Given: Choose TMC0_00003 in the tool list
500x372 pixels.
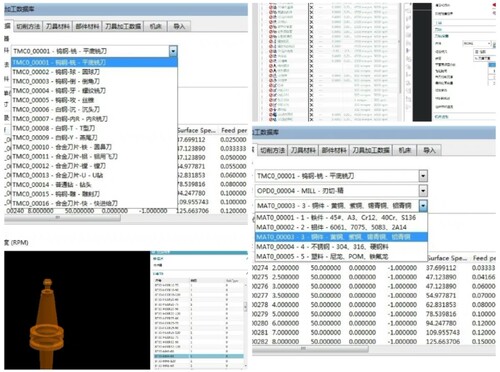Looking at the screenshot, I should (x=94, y=81).
